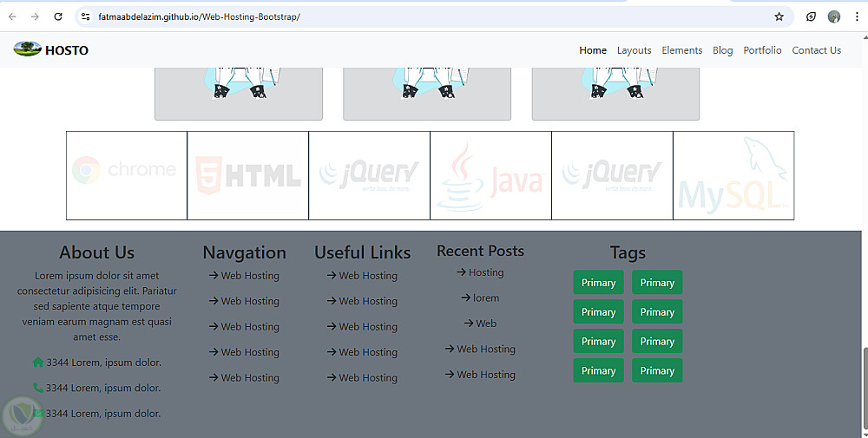Click the green home address icon
The height and width of the screenshot is (438, 868).
pos(37,363)
